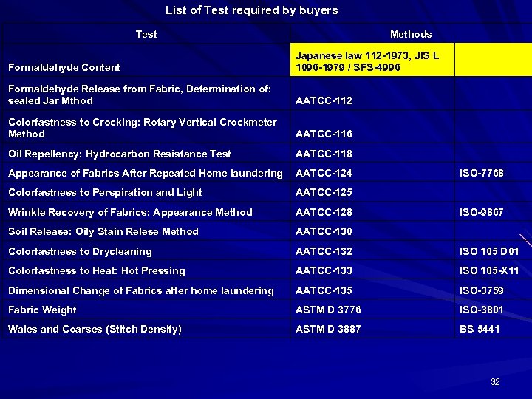Click the "ASTM D 3776" cell
Image resolution: width=532 pixels, height=399 pixels.
point(328,310)
